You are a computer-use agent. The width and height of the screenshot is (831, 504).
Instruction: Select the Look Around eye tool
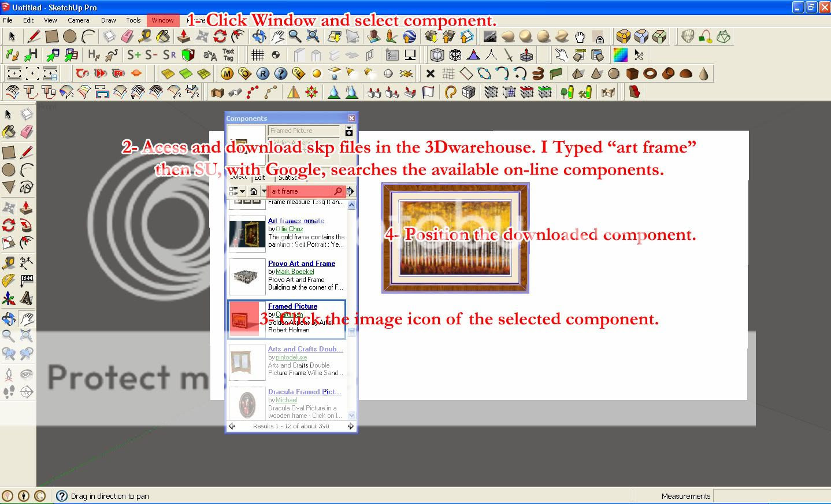point(27,374)
